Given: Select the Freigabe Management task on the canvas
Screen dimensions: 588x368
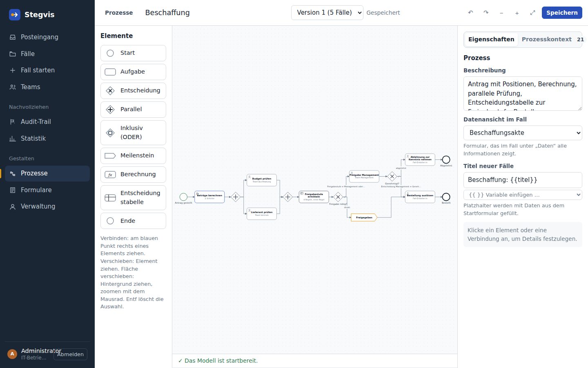Looking at the screenshot, I should click(364, 176).
